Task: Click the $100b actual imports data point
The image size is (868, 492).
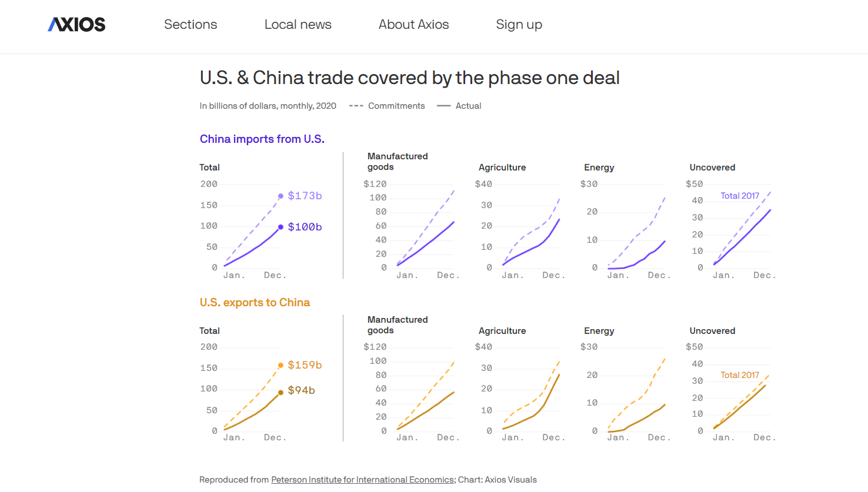Action: tap(281, 227)
